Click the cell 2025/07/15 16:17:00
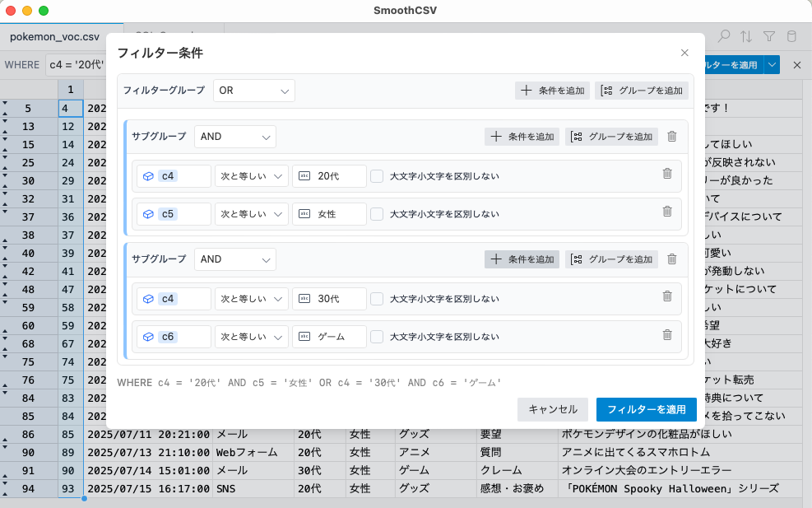 click(148, 489)
